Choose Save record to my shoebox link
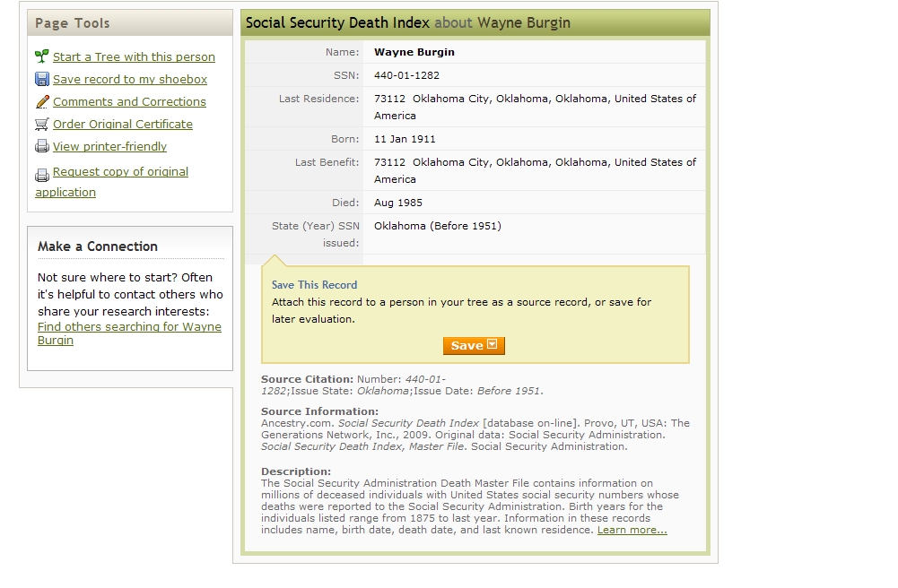This screenshot has width=898, height=588. pyautogui.click(x=130, y=79)
